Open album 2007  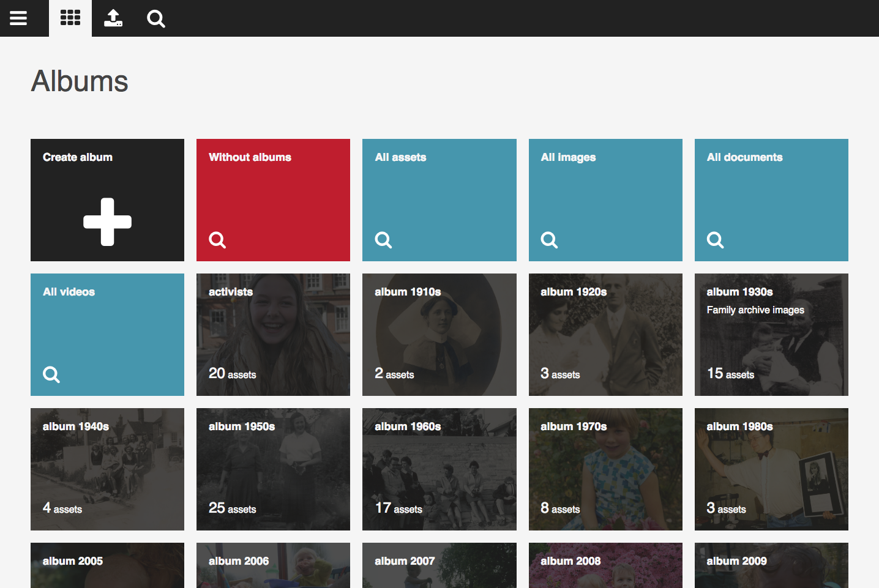click(439, 565)
